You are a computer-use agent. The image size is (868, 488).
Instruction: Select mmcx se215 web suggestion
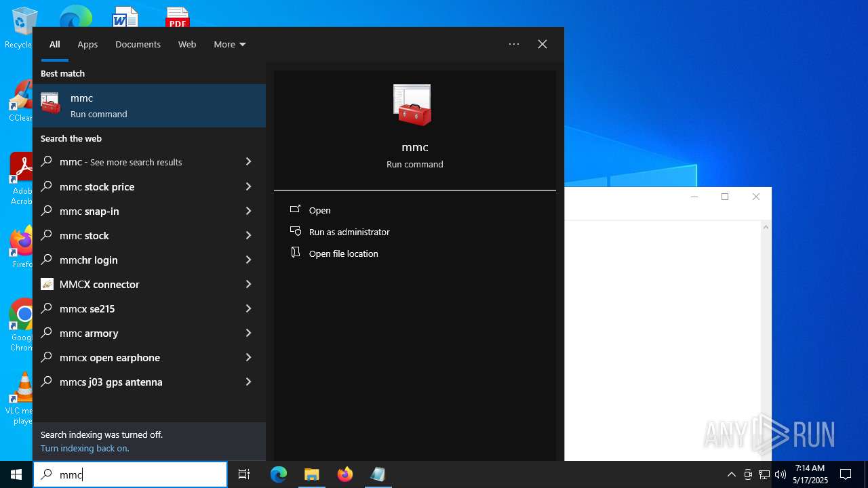pos(149,308)
